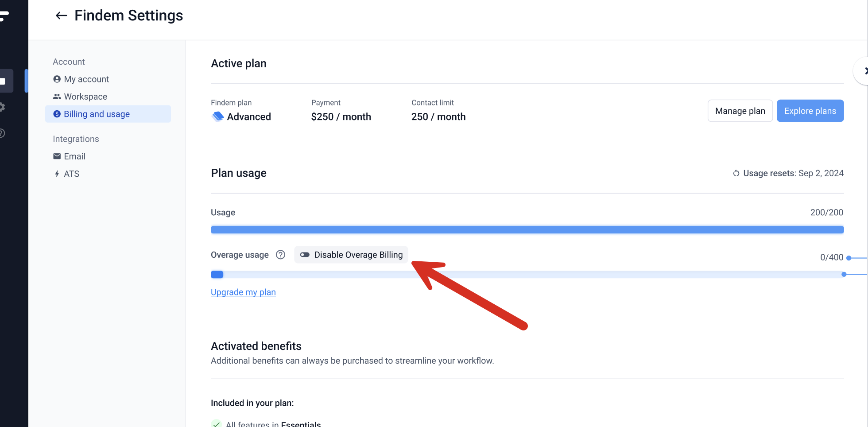Go back using the arrow near Findem Settings

point(61,16)
